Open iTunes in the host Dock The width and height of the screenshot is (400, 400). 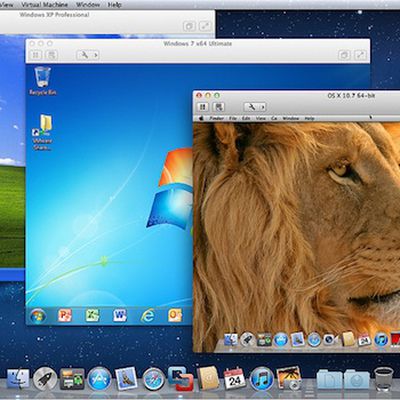point(262,379)
